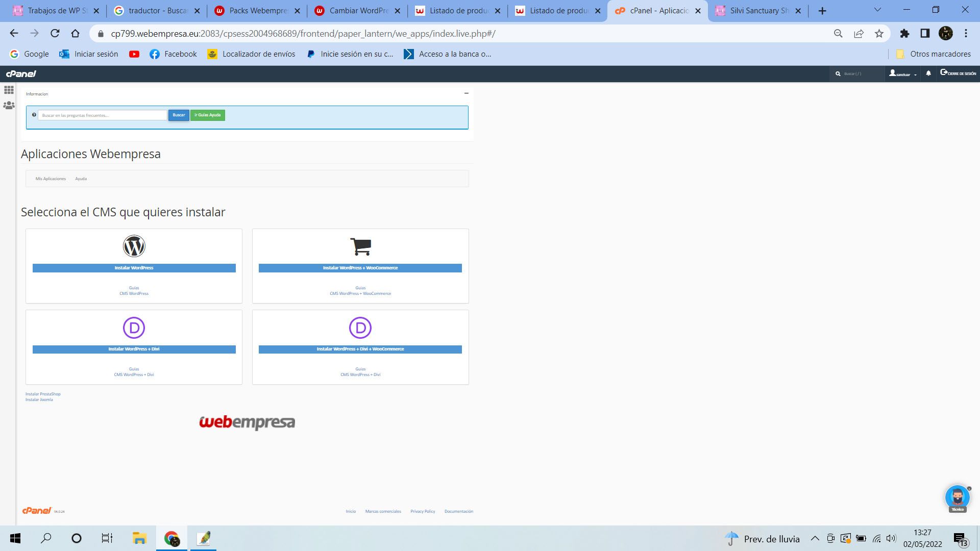
Task: Open Privacy Policy footer link
Action: coord(423,511)
